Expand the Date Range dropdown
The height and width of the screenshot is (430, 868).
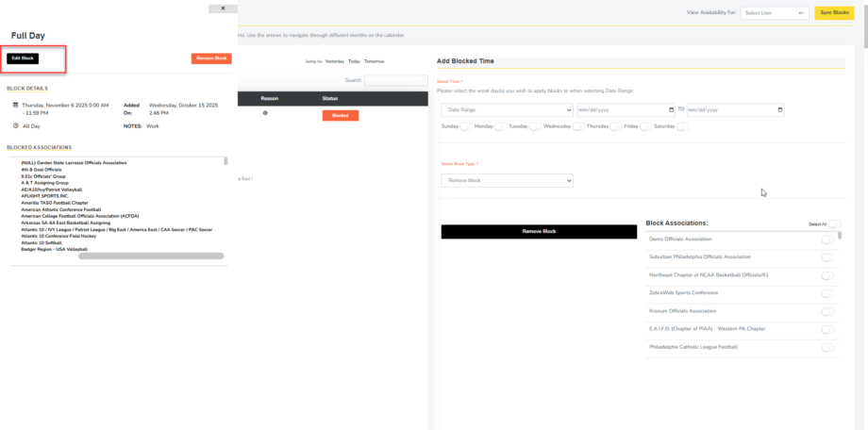(505, 109)
